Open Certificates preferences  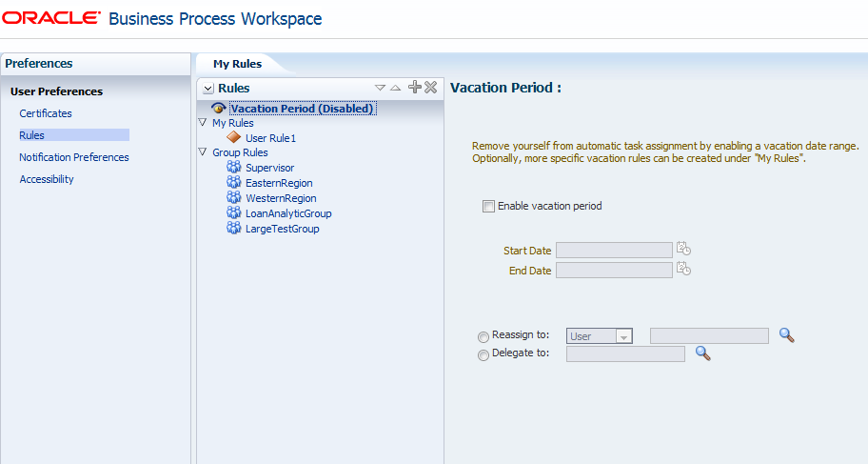46,113
